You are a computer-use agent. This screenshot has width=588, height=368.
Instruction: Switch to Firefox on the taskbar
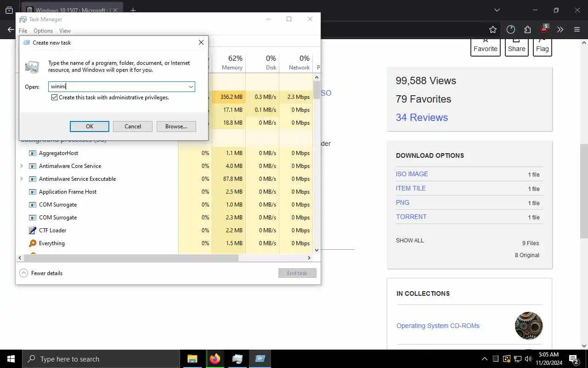pos(215,359)
